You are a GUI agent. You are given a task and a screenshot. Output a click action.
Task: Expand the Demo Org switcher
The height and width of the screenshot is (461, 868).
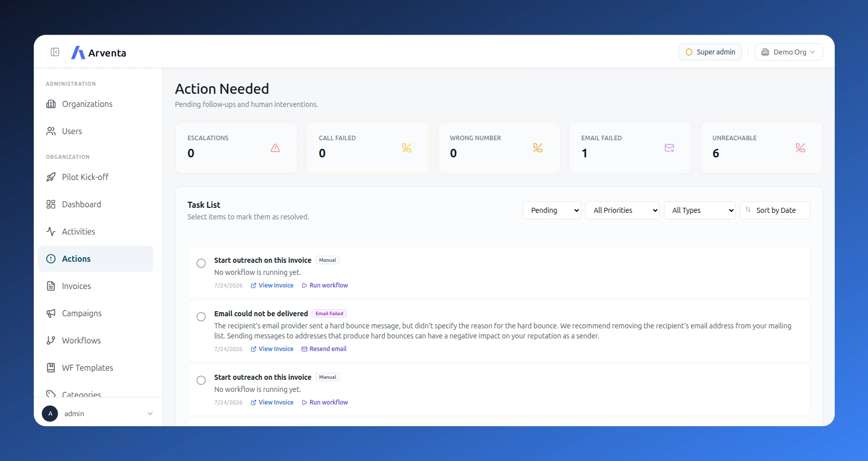click(788, 52)
